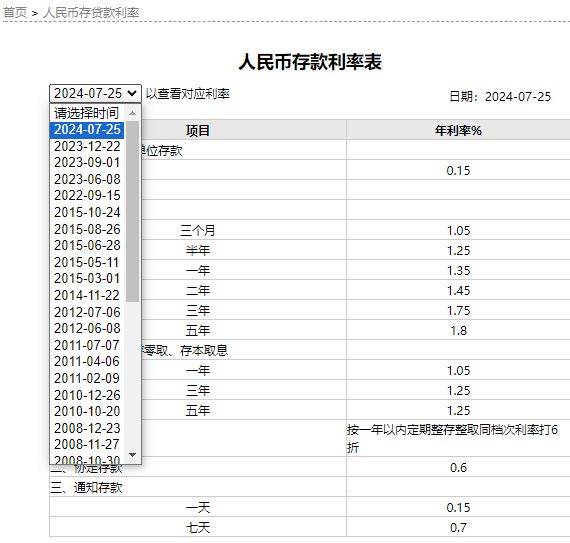Click the 请选择时间 placeholder option

[x=87, y=113]
